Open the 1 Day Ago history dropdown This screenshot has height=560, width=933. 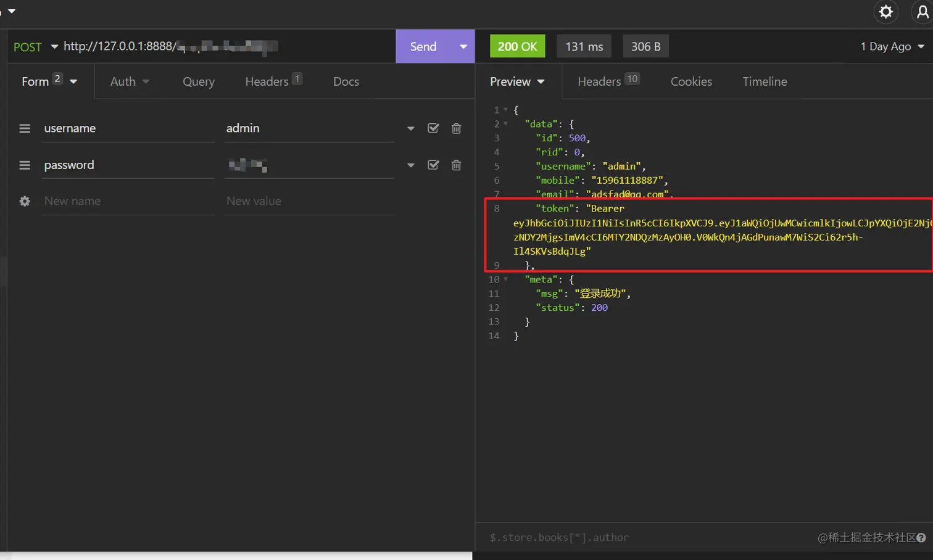pyautogui.click(x=892, y=46)
